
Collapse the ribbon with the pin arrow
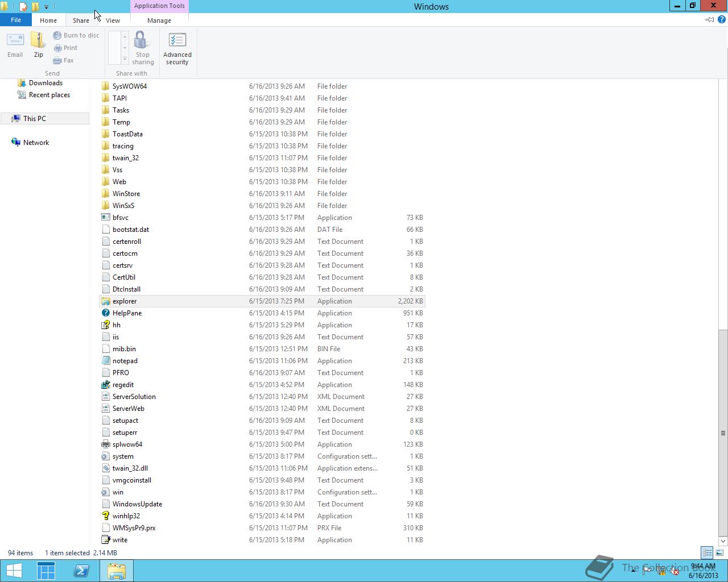710,20
